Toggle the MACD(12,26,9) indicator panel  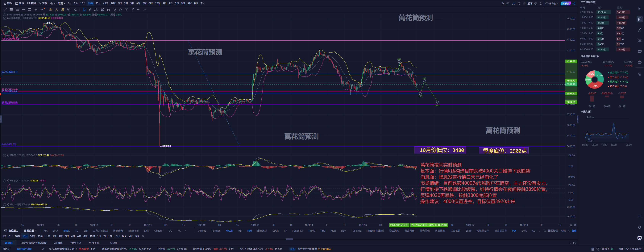(5, 155)
